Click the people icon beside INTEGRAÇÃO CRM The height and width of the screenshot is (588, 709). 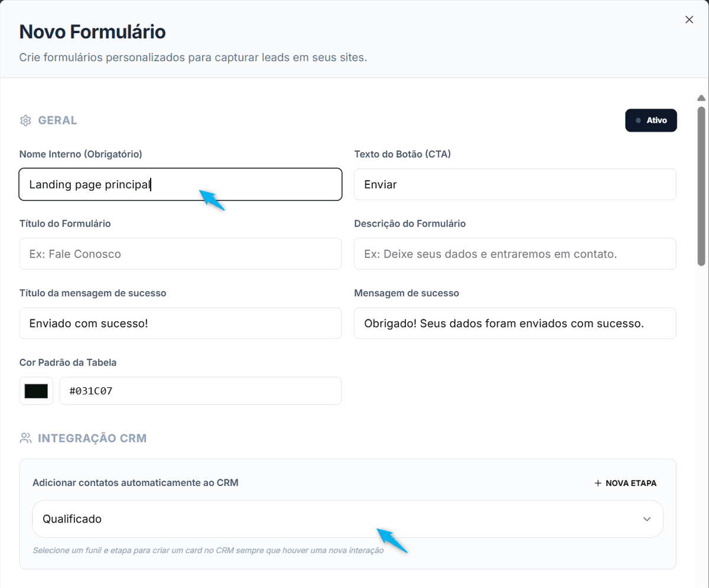coord(25,438)
